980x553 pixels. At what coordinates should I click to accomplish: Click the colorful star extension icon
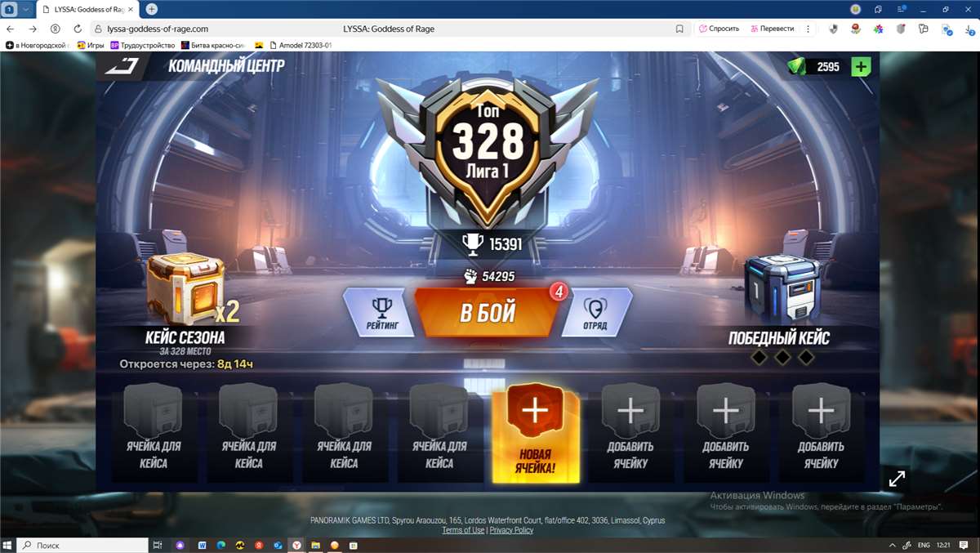point(878,29)
